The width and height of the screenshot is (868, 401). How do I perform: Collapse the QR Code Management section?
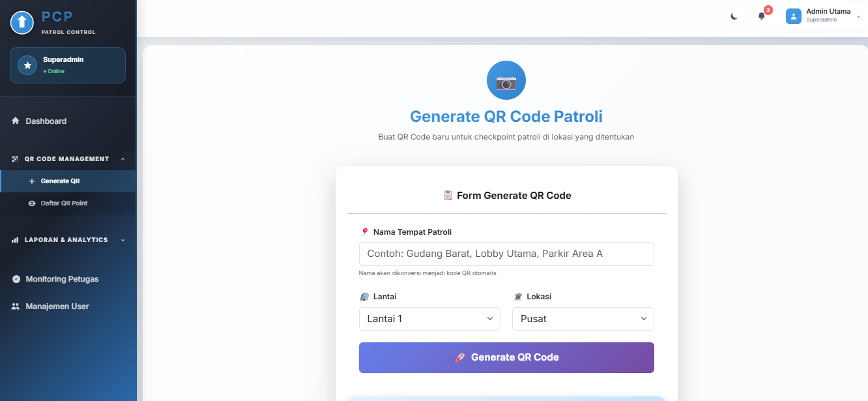pos(123,159)
